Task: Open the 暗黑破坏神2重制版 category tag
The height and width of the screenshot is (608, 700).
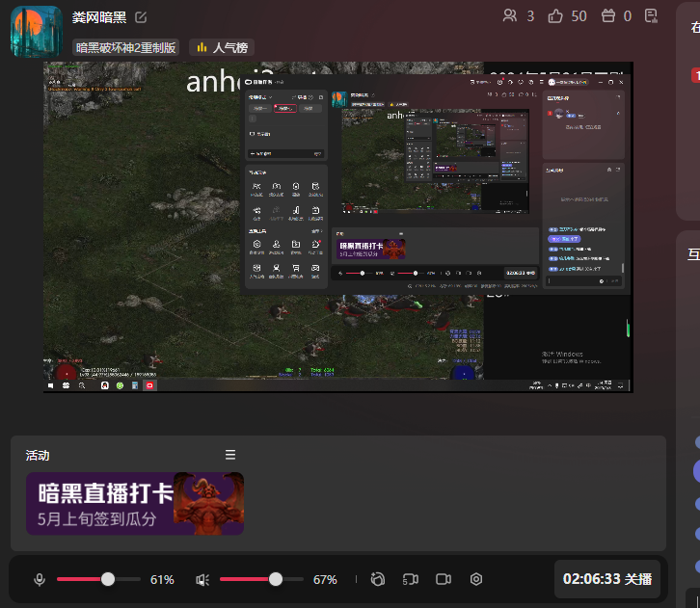Action: coord(126,47)
